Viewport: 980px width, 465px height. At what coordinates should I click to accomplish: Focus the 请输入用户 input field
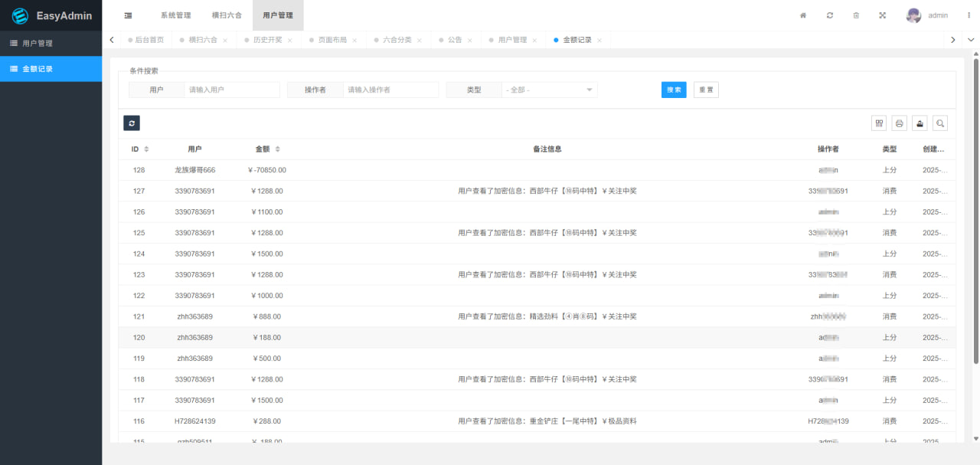point(232,90)
